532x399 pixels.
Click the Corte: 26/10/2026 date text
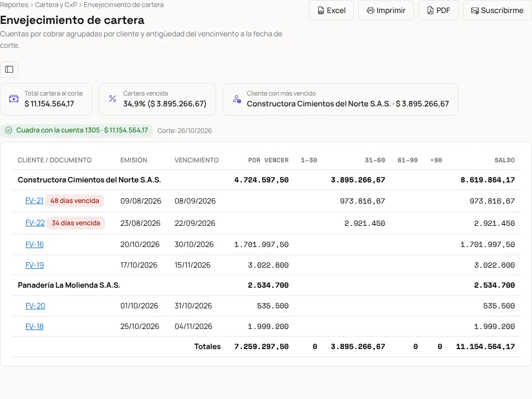pos(185,131)
